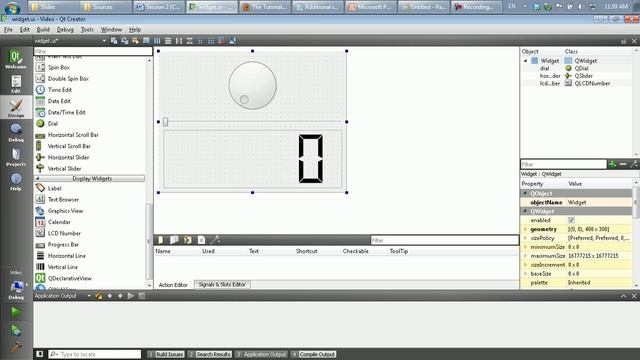Image resolution: width=640 pixels, height=360 pixels.
Task: Select the Video project target selector
Action: pos(16,286)
